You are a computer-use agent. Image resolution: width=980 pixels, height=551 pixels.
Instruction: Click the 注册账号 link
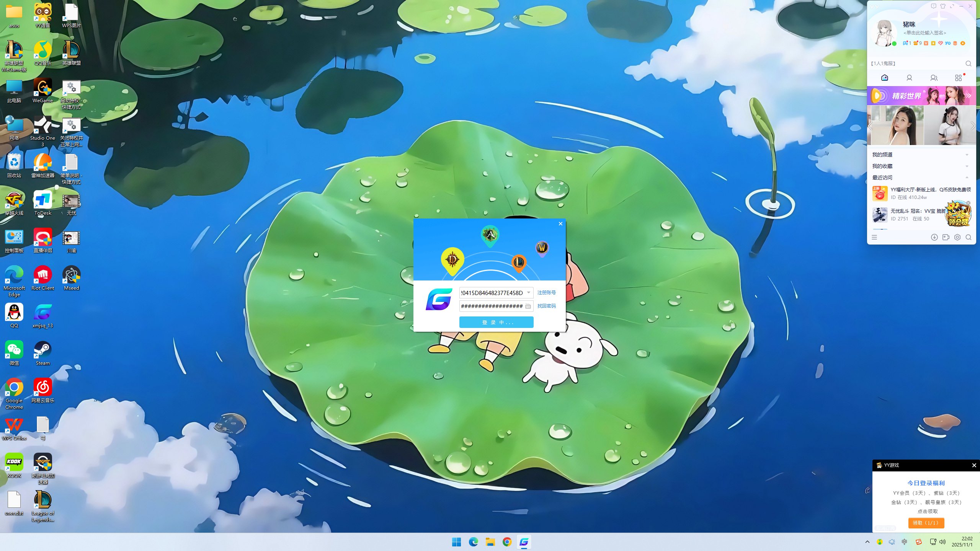(x=546, y=293)
